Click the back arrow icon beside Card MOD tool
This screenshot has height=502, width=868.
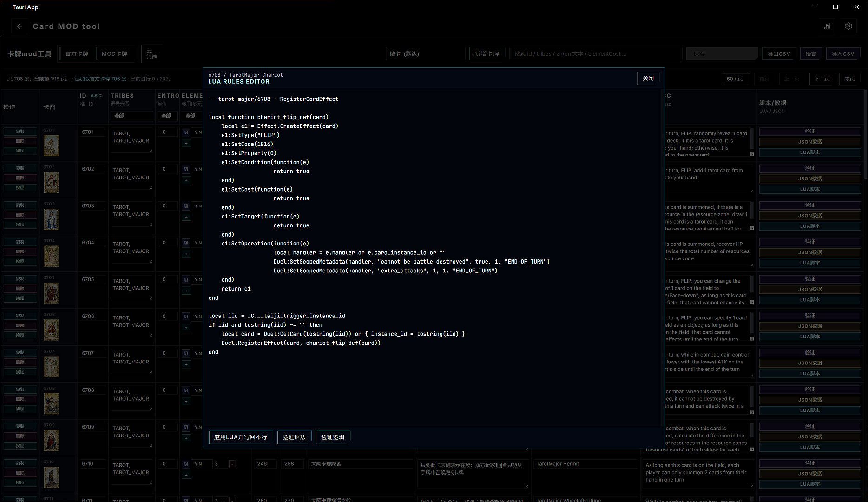click(x=19, y=26)
